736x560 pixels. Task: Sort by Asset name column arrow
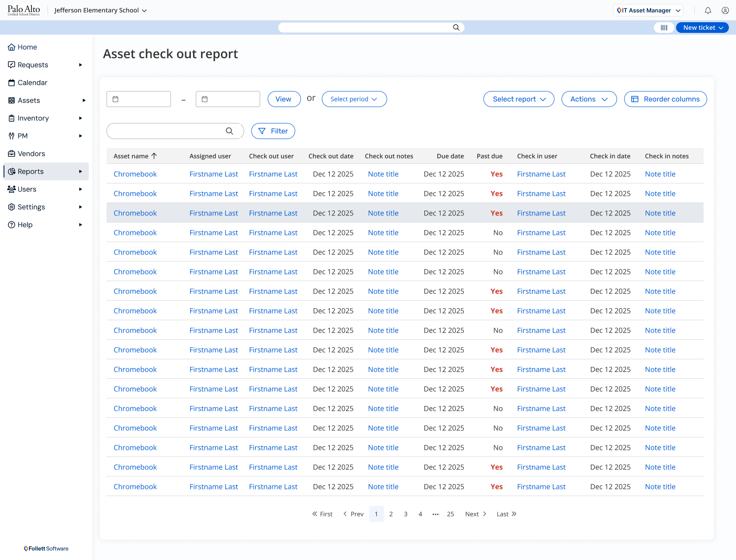pyautogui.click(x=154, y=156)
